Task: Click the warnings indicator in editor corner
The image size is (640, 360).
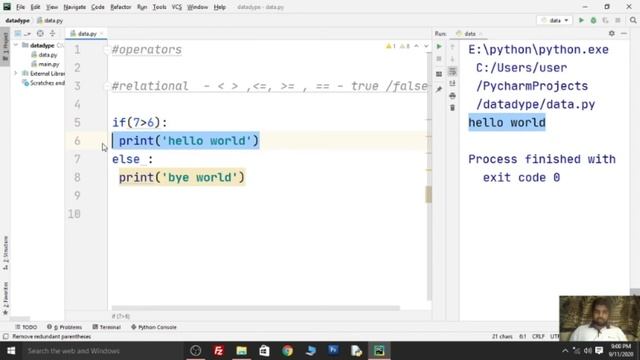Action: [x=398, y=46]
